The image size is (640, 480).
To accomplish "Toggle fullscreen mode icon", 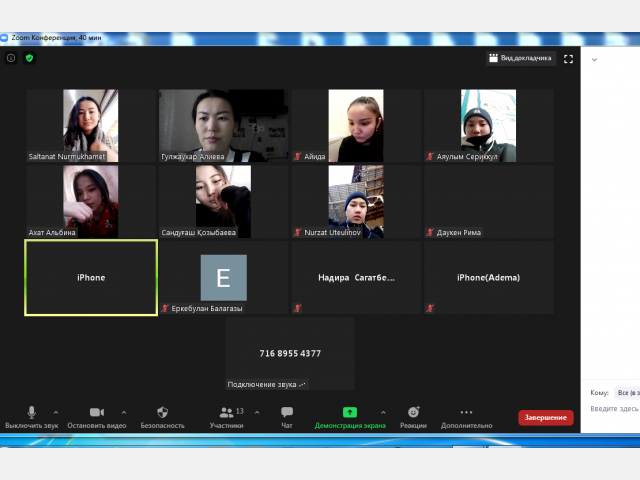I will 568,59.
